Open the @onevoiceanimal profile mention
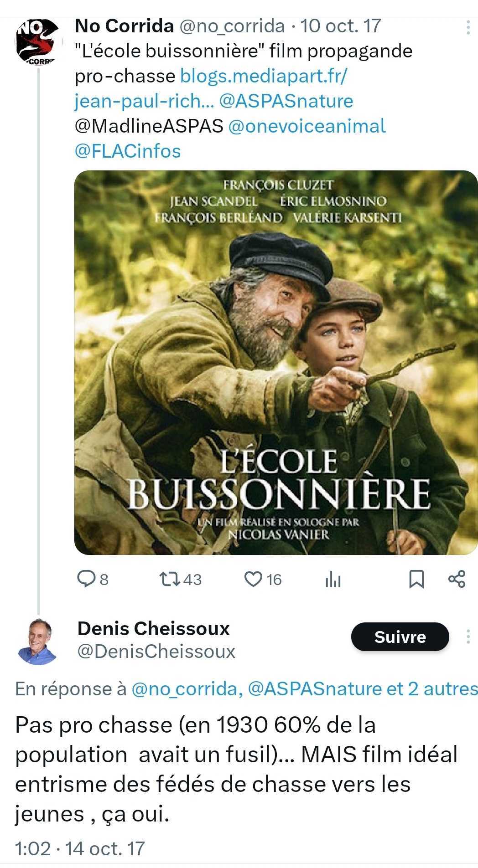Viewport: 478px width, 868px height. coord(307,126)
